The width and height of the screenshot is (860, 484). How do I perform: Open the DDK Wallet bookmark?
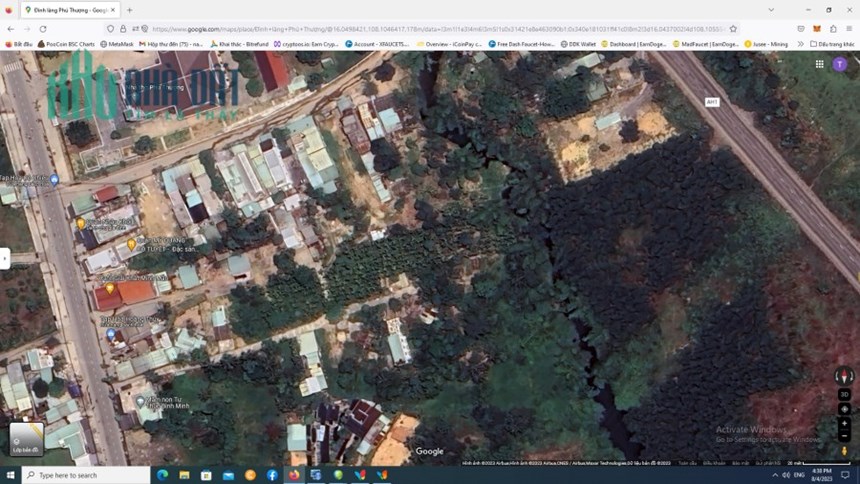(578, 44)
